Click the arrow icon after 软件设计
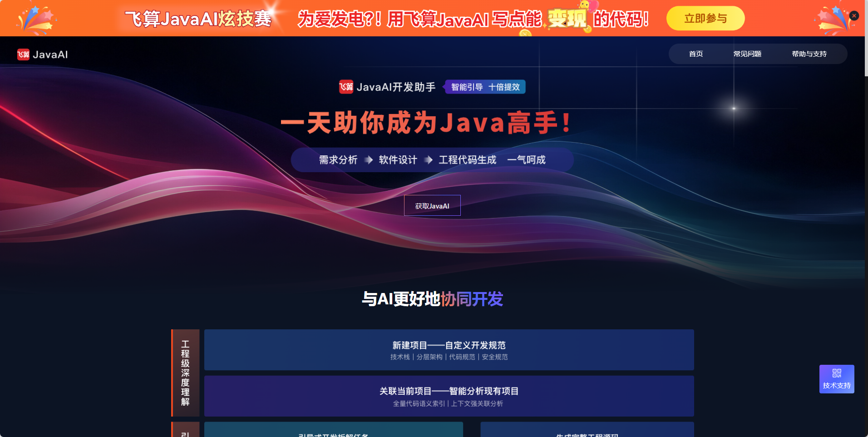 429,160
